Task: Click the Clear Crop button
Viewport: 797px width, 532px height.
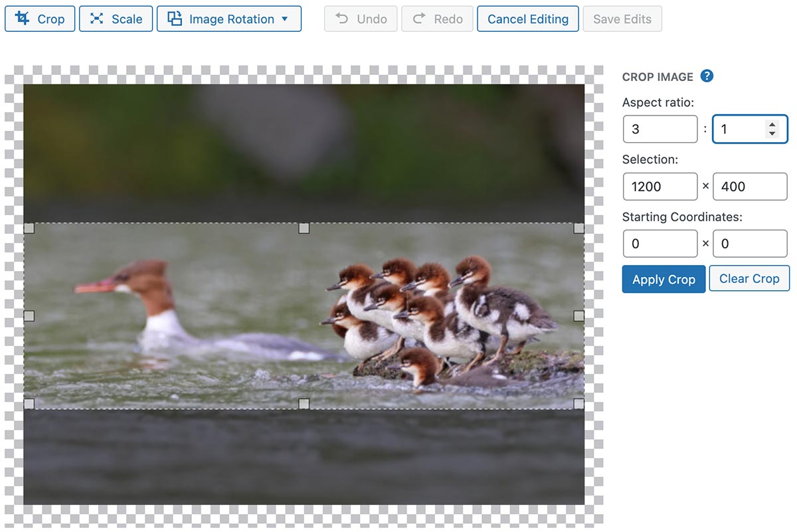Action: click(749, 279)
